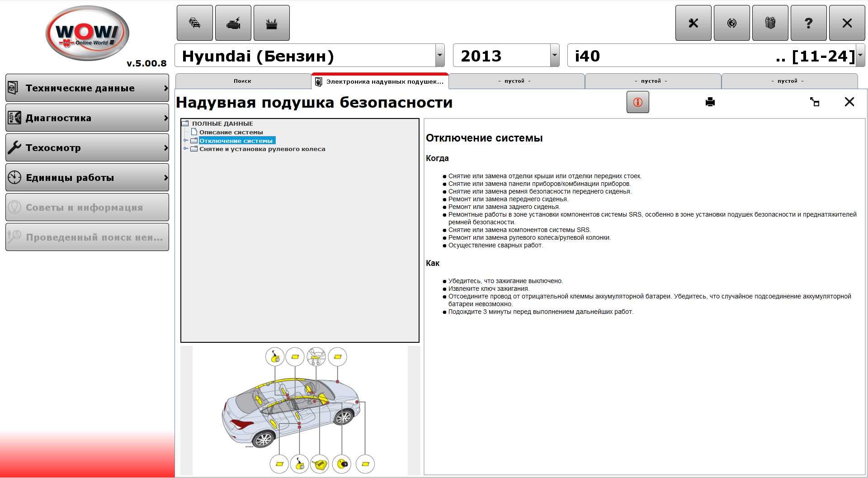
Task: Switch to the Поиск tab
Action: [x=243, y=81]
